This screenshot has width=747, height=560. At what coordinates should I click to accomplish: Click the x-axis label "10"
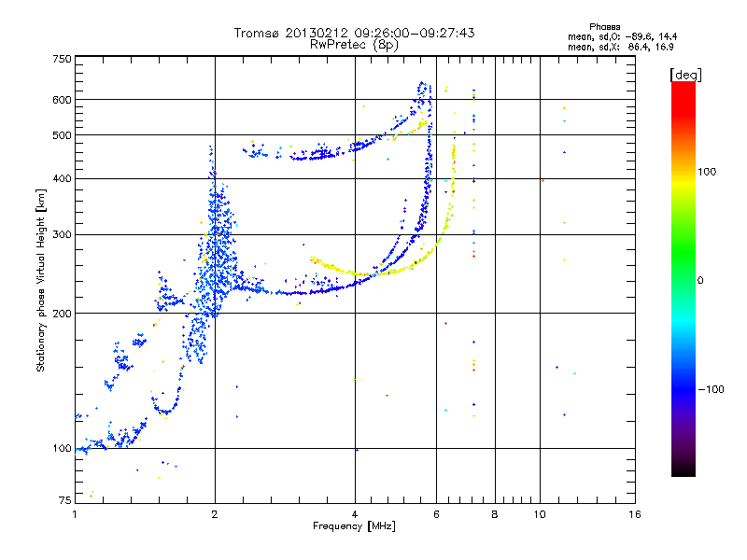pyautogui.click(x=540, y=514)
